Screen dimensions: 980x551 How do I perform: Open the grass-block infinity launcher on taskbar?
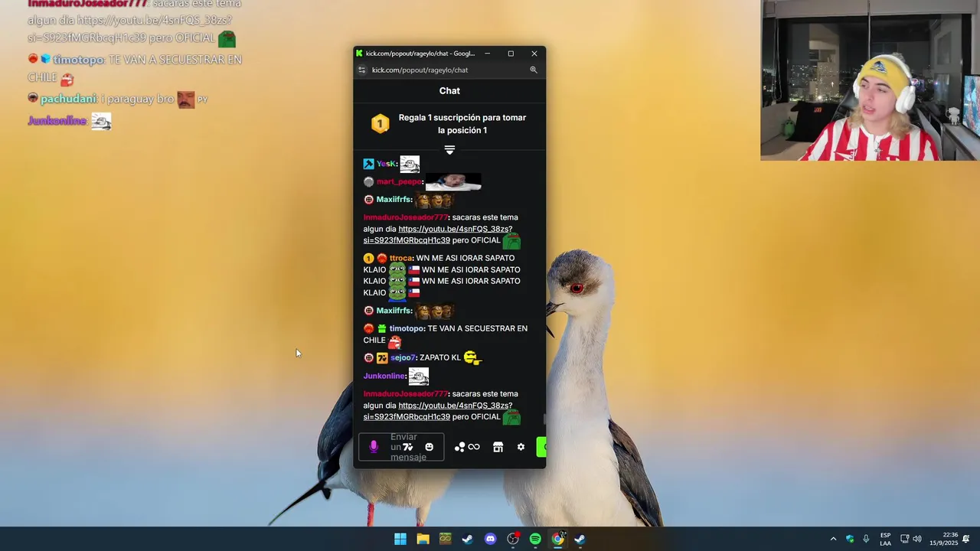coord(446,539)
